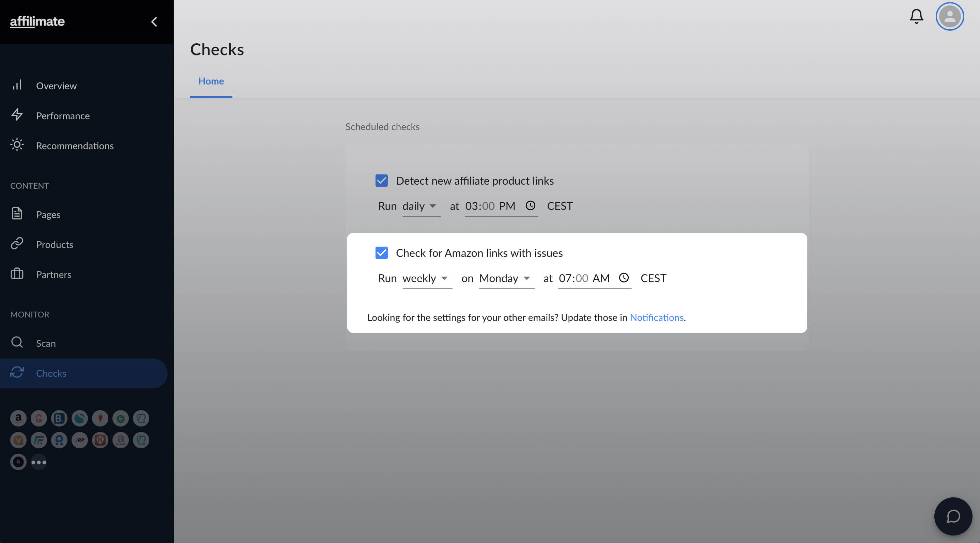
Task: Click the Products icon in sidebar
Action: click(x=17, y=244)
